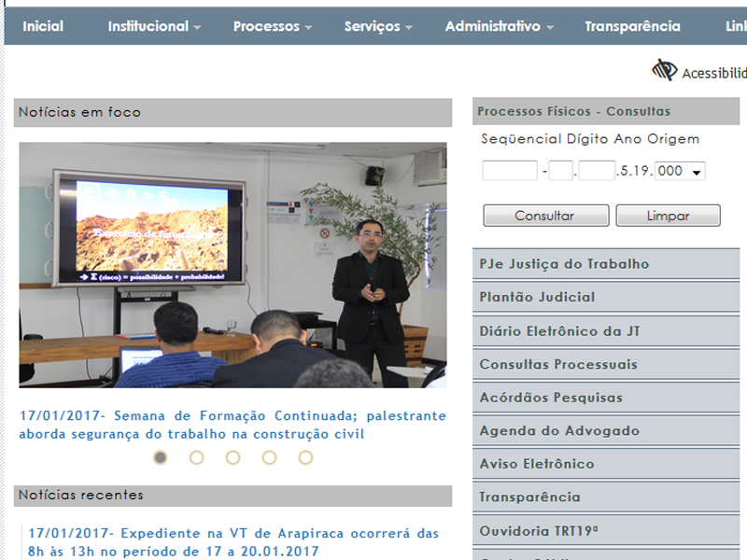Go to the Inicial page
The image size is (747, 560).
point(43,26)
